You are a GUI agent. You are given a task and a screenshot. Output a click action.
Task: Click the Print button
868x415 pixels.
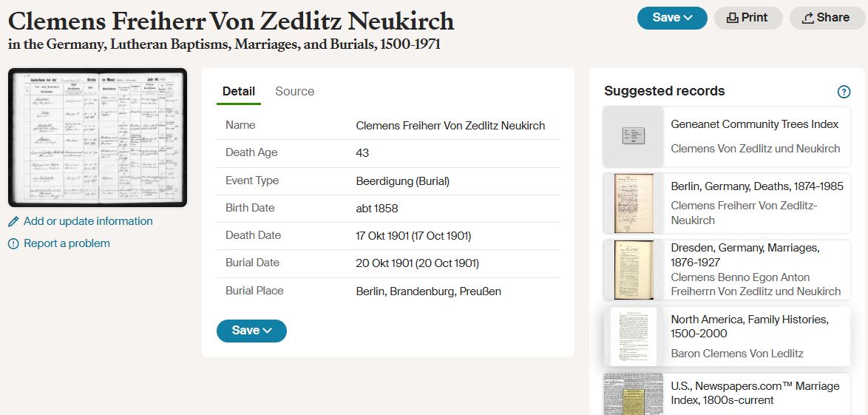tap(747, 18)
